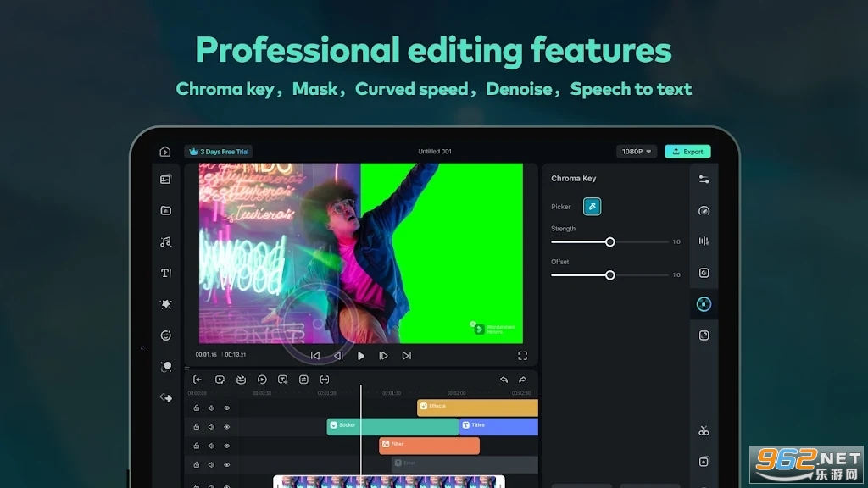Mute the Filter track
Image resolution: width=868 pixels, height=488 pixels.
[211, 446]
